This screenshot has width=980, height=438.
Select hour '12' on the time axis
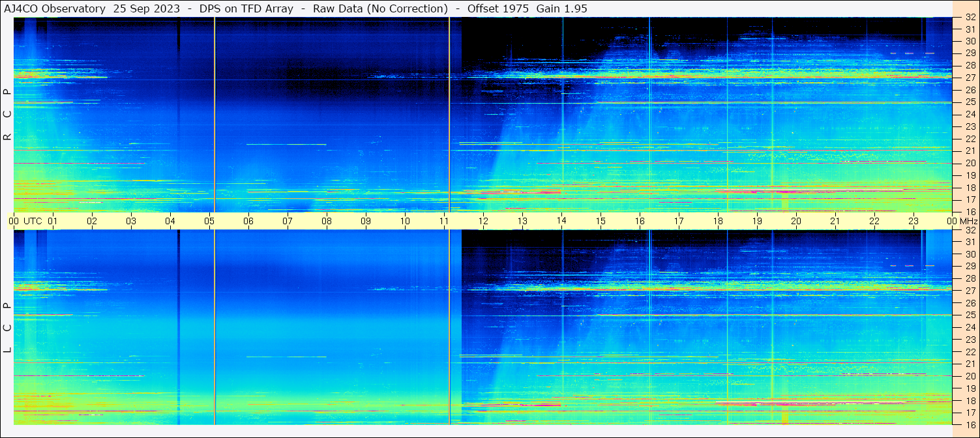click(483, 221)
